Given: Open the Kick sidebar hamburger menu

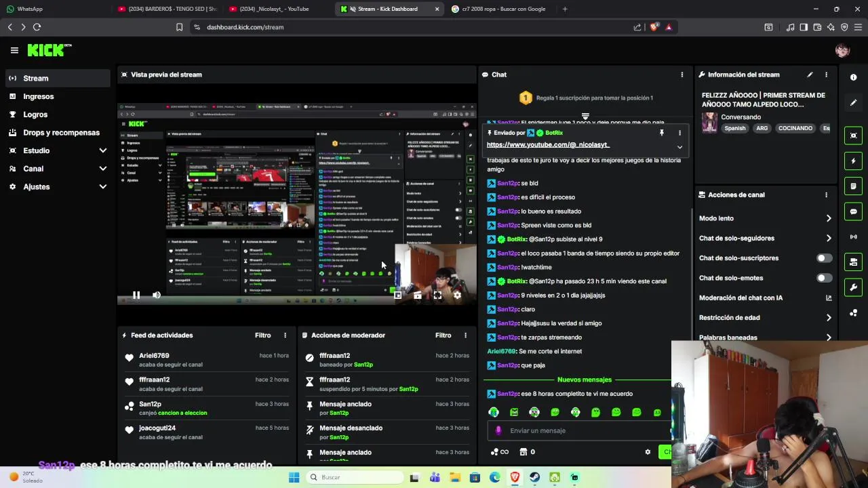Looking at the screenshot, I should pos(14,50).
